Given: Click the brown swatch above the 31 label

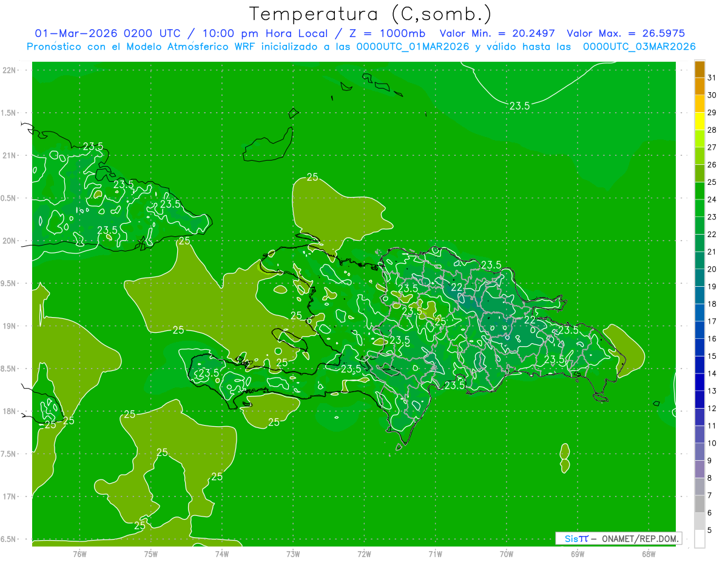Looking at the screenshot, I should click(x=699, y=69).
